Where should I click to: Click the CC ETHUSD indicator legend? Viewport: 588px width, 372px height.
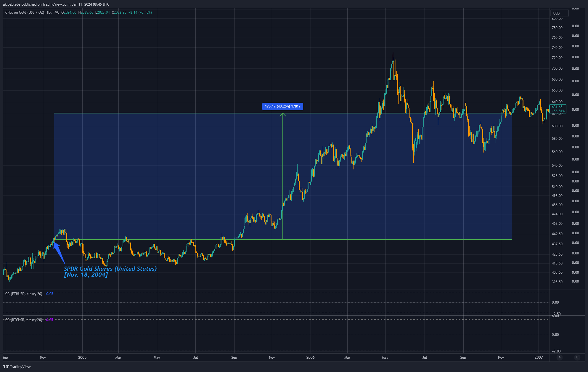coord(24,294)
